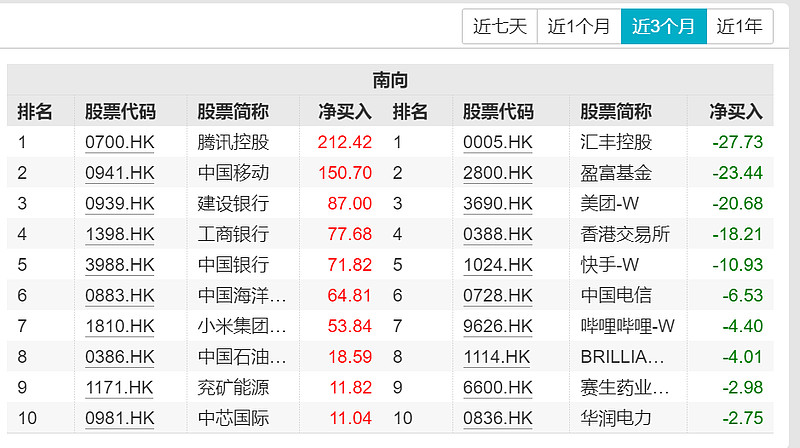Click stock name 工商银行
This screenshot has height=448, width=800.
(233, 234)
